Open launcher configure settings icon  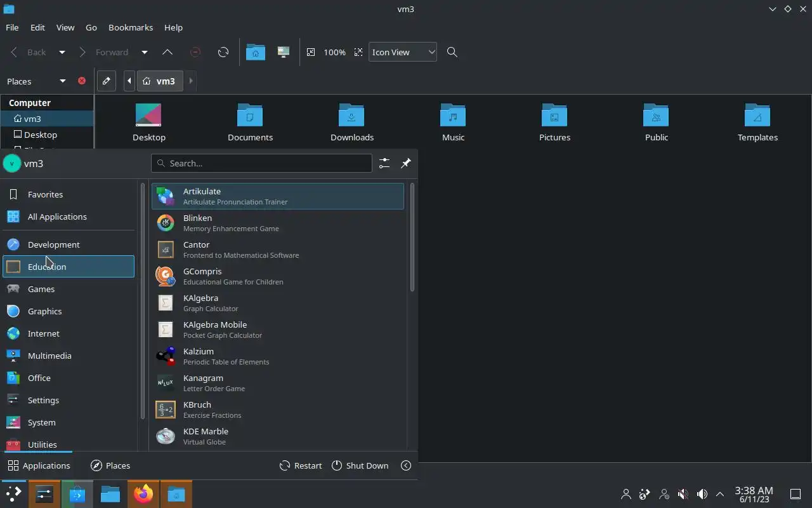coord(384,163)
